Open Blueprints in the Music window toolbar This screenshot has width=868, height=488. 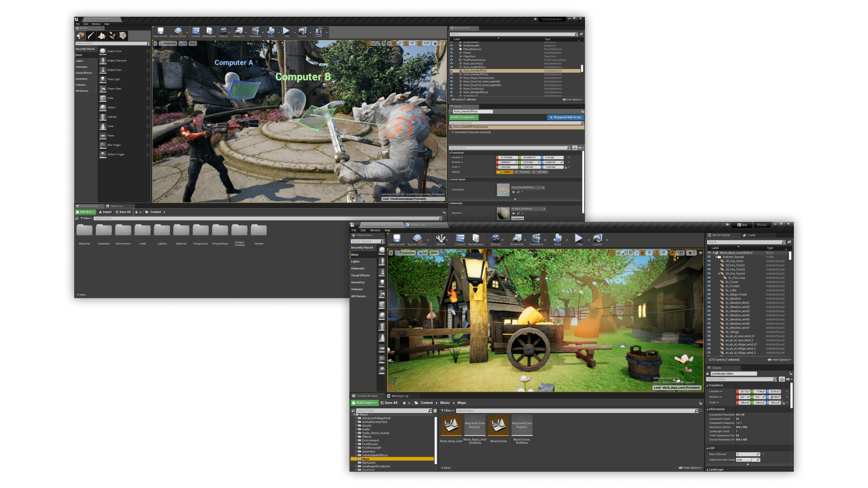[x=517, y=239]
